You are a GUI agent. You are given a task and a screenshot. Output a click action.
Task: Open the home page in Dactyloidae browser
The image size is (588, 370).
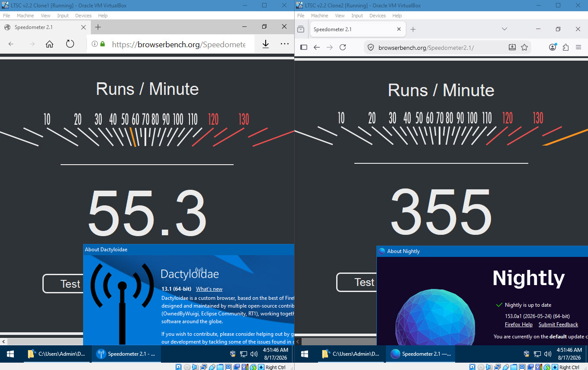50,44
